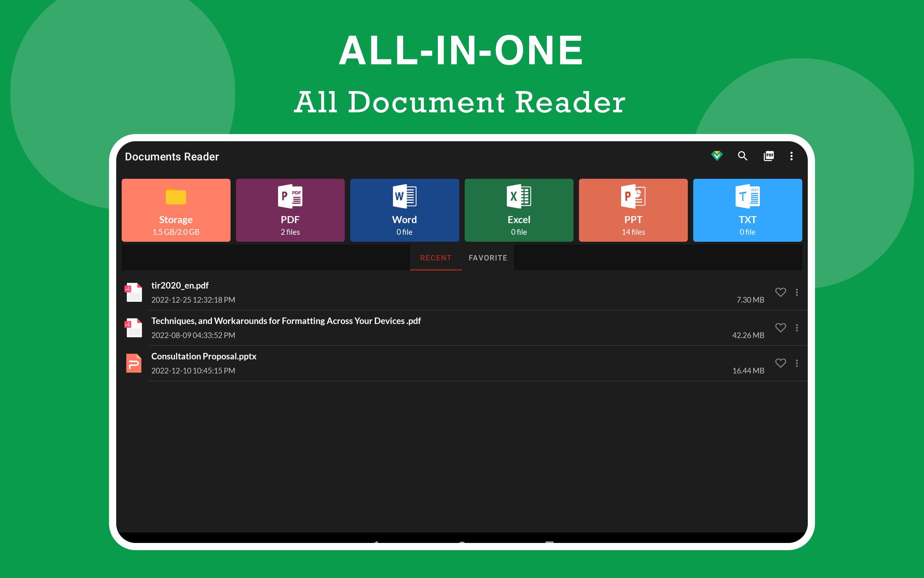Viewport: 924px width, 578px height.
Task: Click the 14 files count on PPT
Action: pyautogui.click(x=633, y=232)
